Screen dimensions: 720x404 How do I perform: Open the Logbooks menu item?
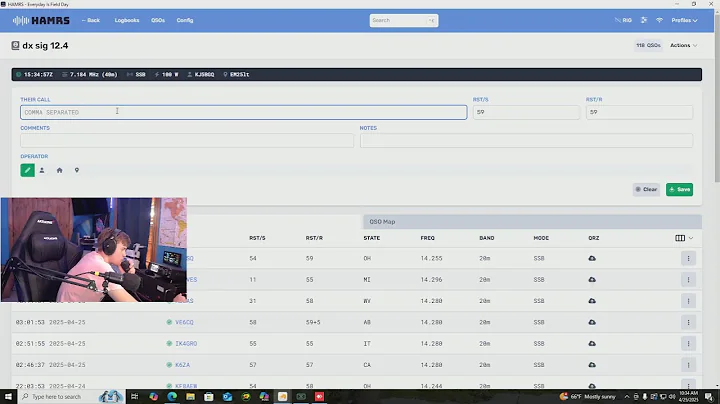point(127,20)
